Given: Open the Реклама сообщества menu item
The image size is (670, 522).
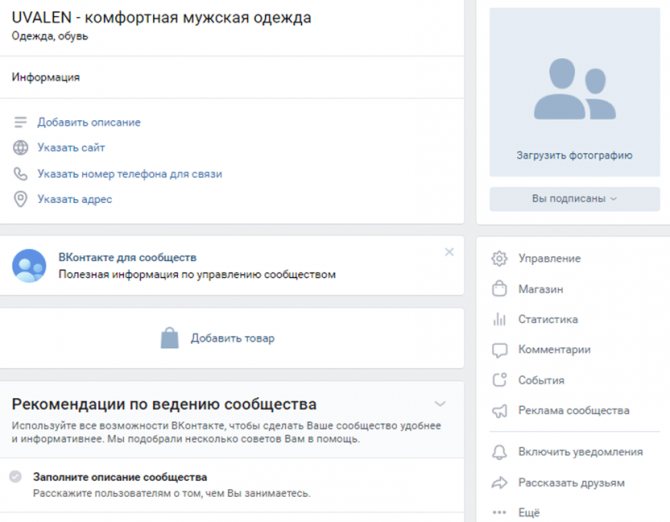Looking at the screenshot, I should tap(574, 411).
